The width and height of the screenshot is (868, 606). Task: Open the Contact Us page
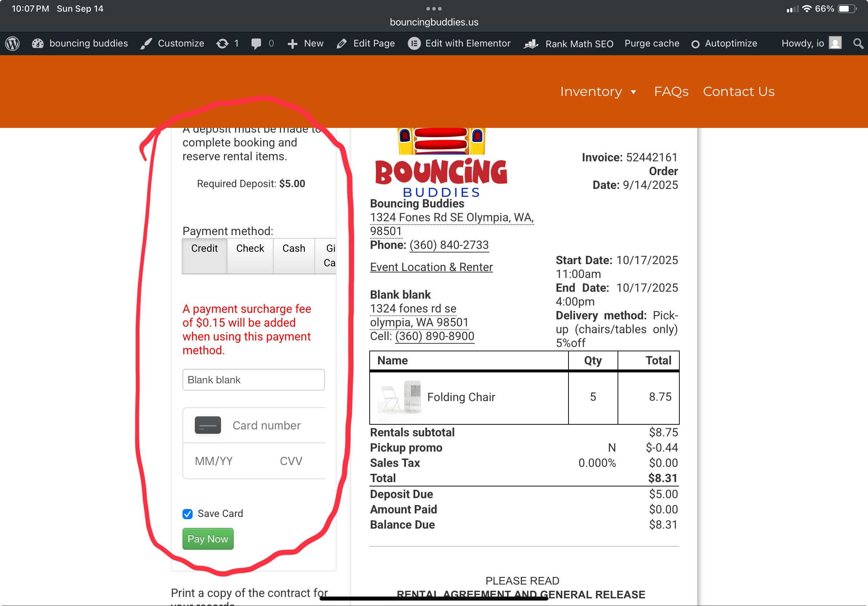point(739,92)
